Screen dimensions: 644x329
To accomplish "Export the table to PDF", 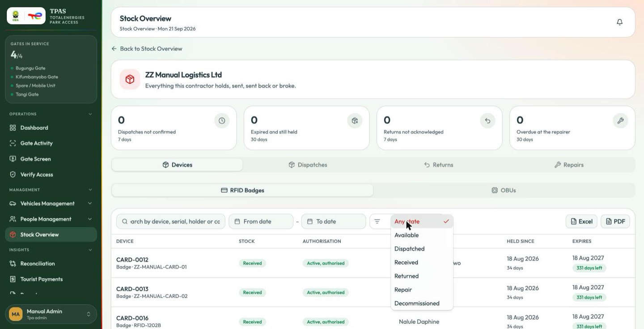I will (615, 222).
